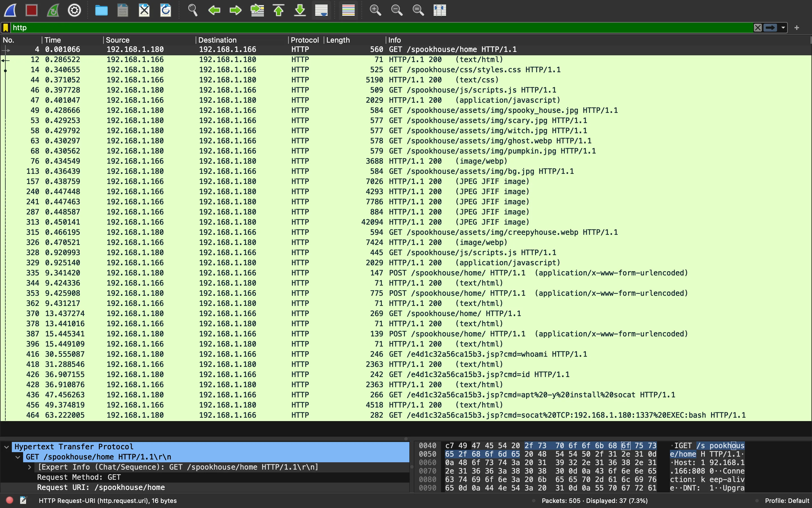The height and width of the screenshot is (508, 812).
Task: Zoom in on packet text
Action: tap(375, 10)
